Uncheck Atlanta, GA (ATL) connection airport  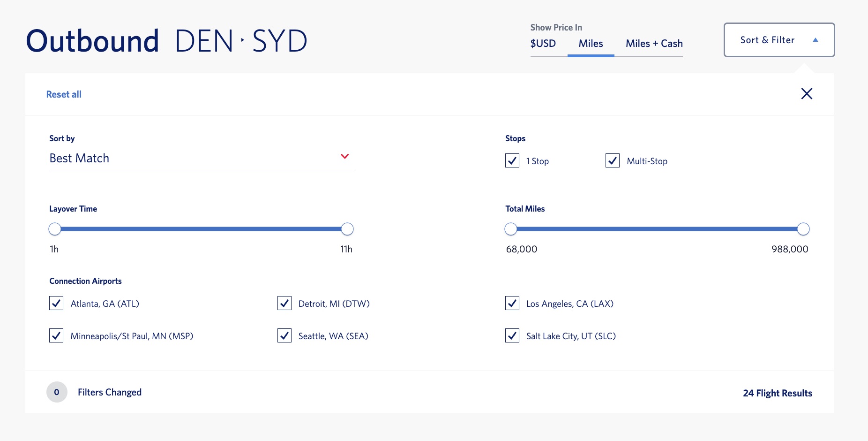pyautogui.click(x=56, y=304)
